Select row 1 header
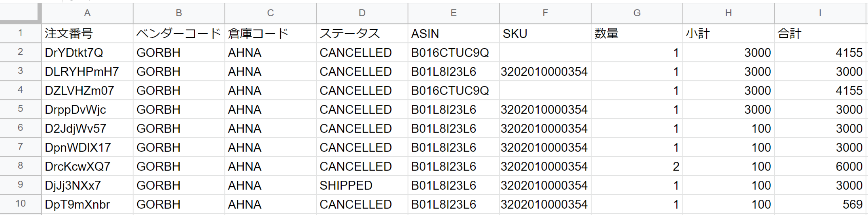The height and width of the screenshot is (215, 868). (x=20, y=33)
